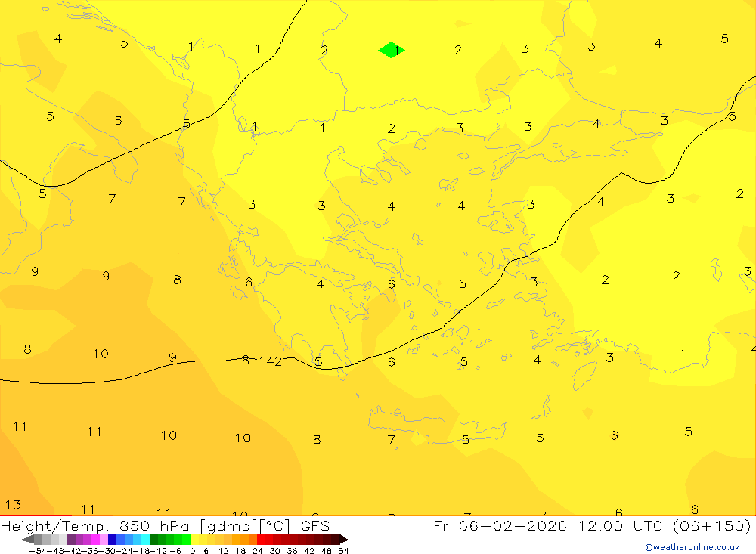This screenshot has height=554, width=756.
Task: Click the 48 legend scale label
Action: pyautogui.click(x=327, y=551)
